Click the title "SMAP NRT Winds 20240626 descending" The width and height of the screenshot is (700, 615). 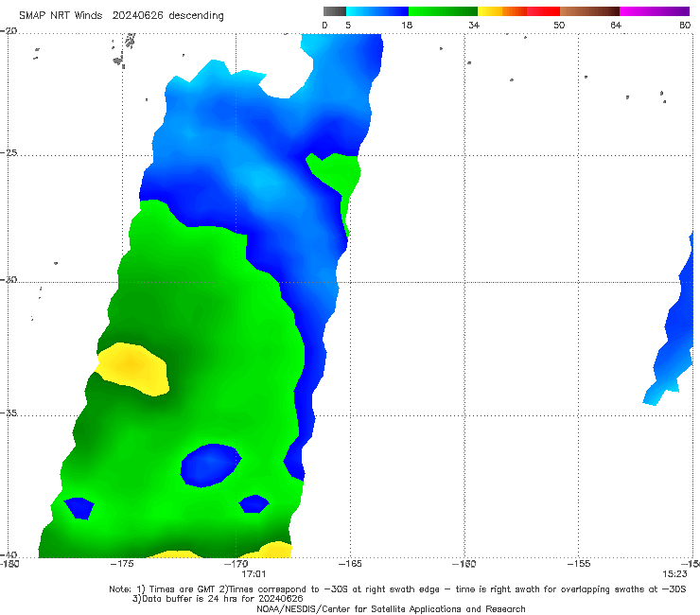[121, 15]
